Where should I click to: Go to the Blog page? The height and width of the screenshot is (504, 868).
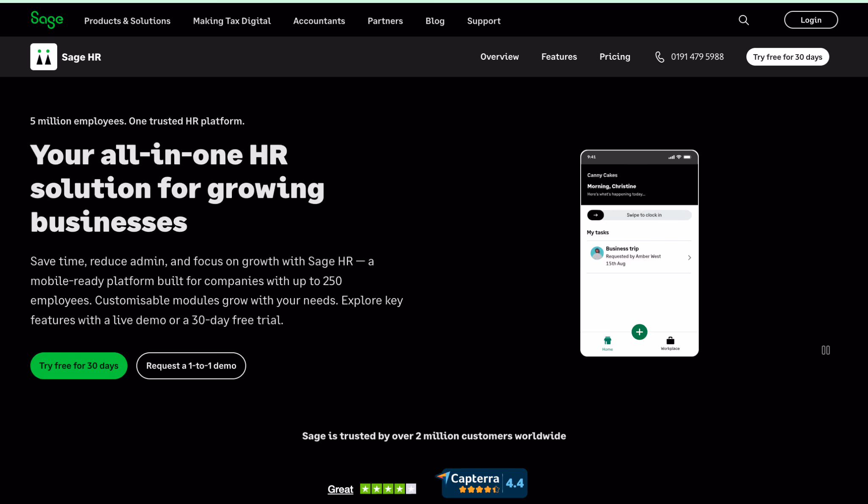tap(435, 21)
